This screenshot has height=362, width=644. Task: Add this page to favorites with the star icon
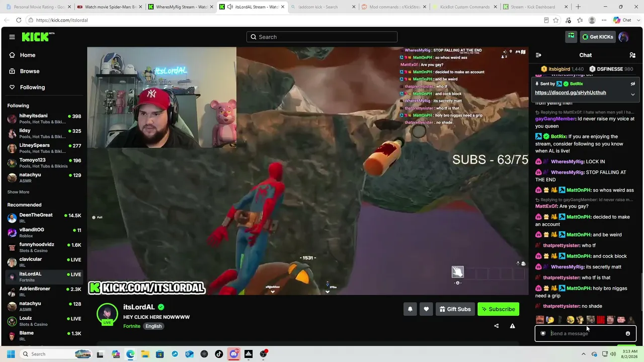pyautogui.click(x=556, y=20)
